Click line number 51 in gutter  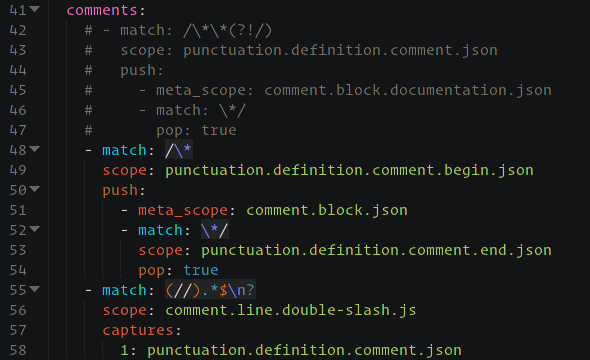click(x=18, y=210)
